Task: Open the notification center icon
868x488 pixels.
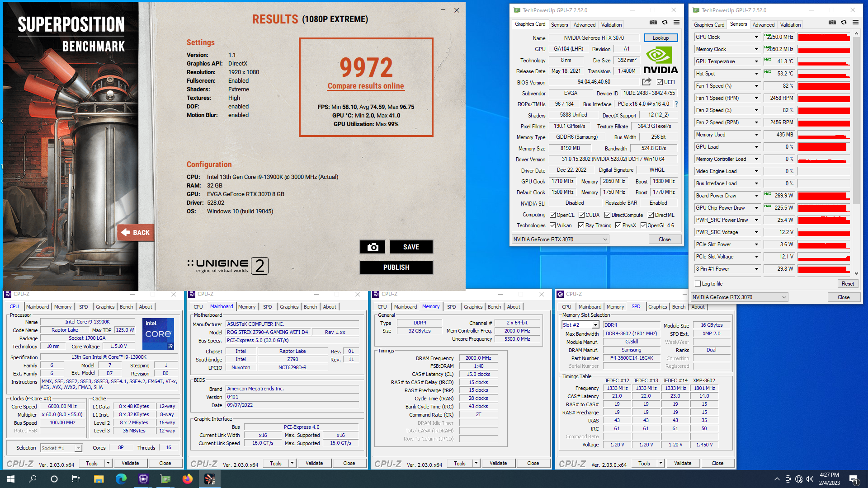Action: tap(854, 479)
